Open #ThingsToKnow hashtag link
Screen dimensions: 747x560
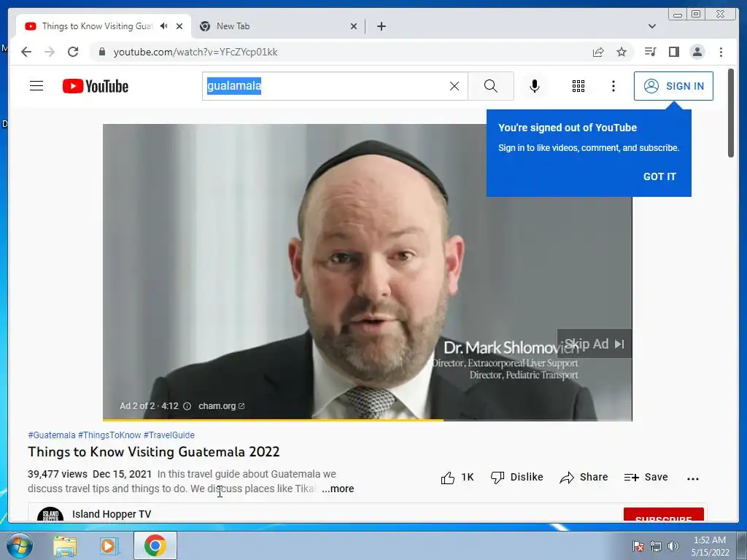pos(109,435)
